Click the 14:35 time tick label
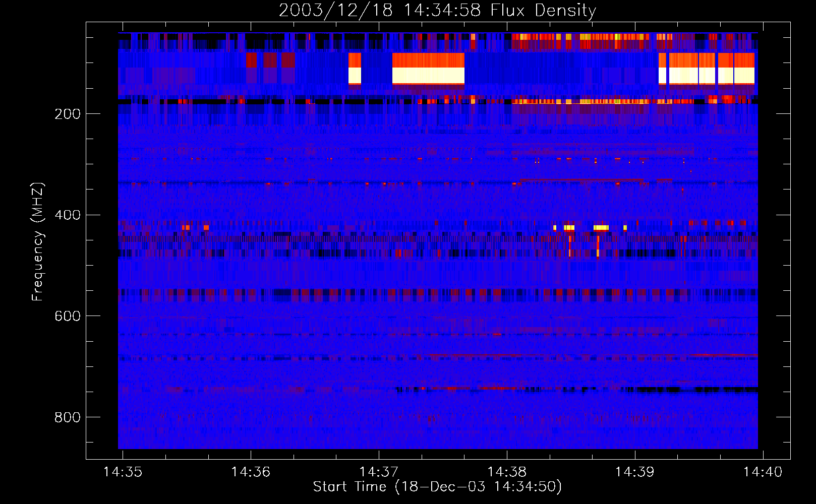 (123, 472)
